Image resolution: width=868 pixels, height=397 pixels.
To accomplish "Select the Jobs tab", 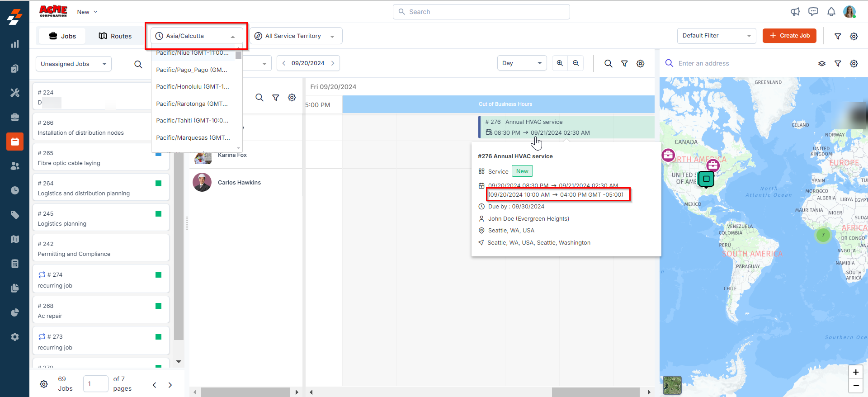I will pos(62,36).
